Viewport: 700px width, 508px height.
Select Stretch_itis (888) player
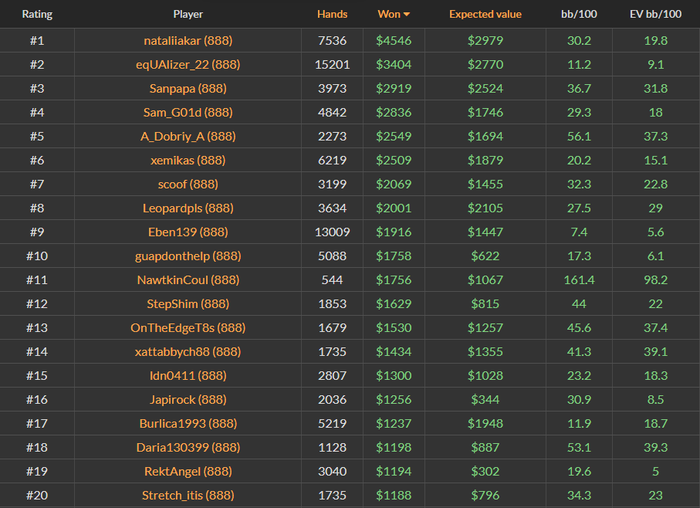[188, 495]
